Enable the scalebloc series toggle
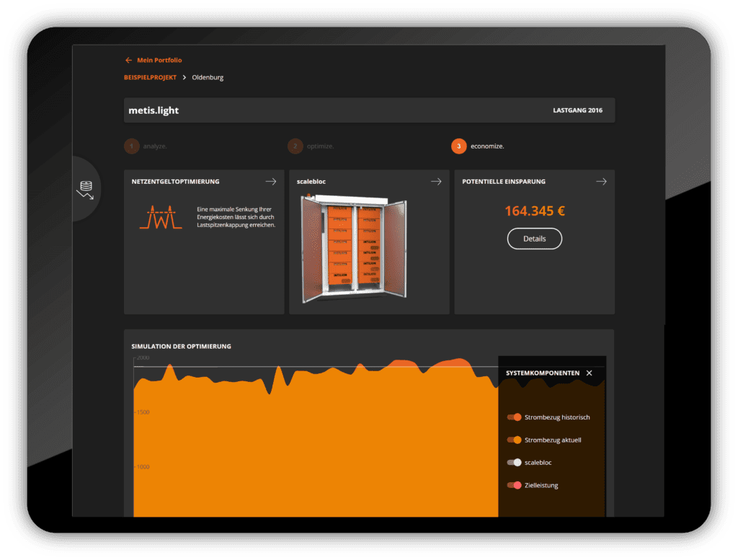The image size is (738, 560). click(x=514, y=463)
